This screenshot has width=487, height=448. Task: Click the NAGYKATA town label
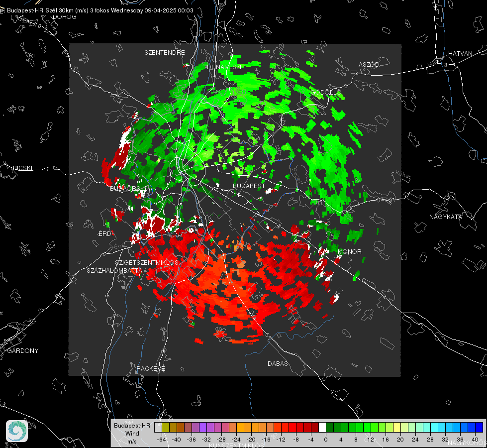(446, 217)
